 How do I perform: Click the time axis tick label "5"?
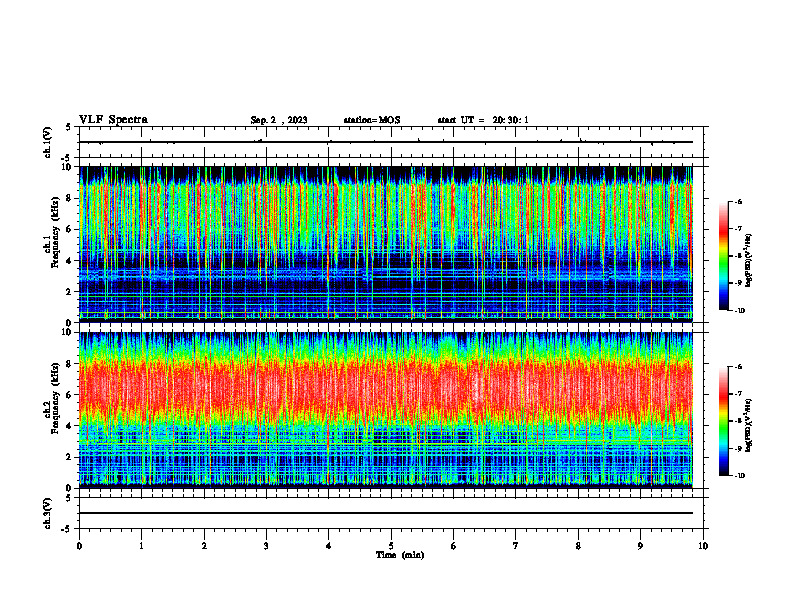391,546
